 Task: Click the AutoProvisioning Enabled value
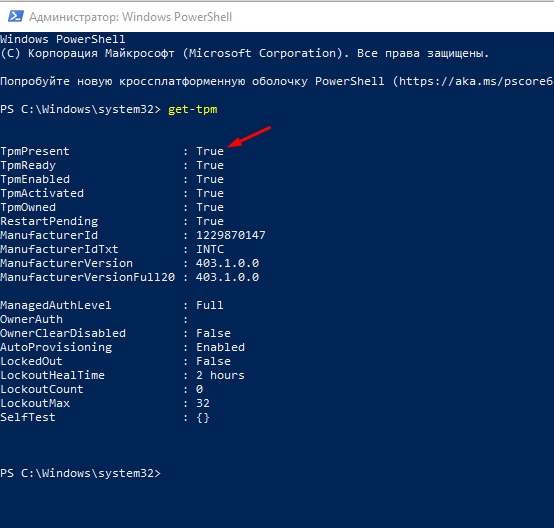(220, 347)
